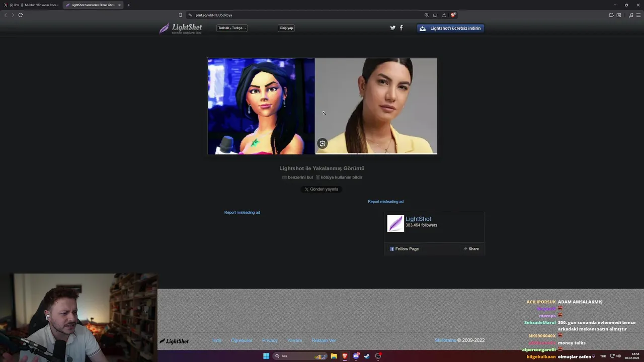The height and width of the screenshot is (362, 644).
Task: Go back with the browser back arrow
Action: pos(6,15)
